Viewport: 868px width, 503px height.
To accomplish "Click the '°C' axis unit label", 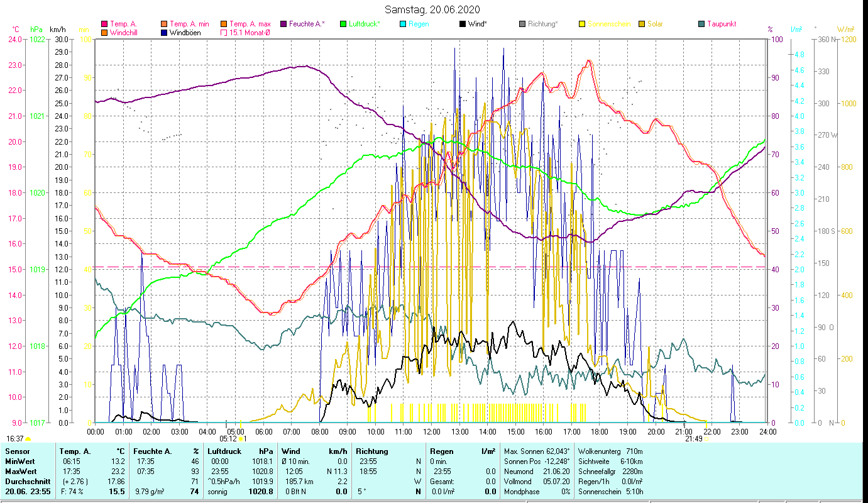I will point(16,30).
